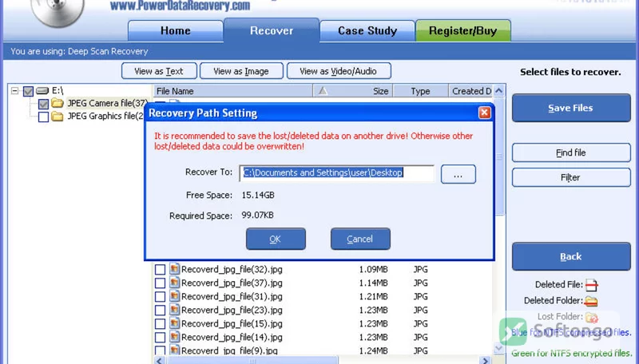Select file name Recoverd_jpg_file(37).jpg
639x364 pixels.
(232, 283)
